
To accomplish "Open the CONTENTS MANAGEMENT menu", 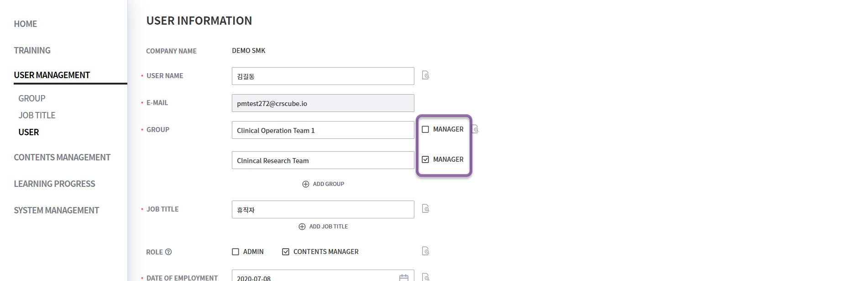I will 62,157.
